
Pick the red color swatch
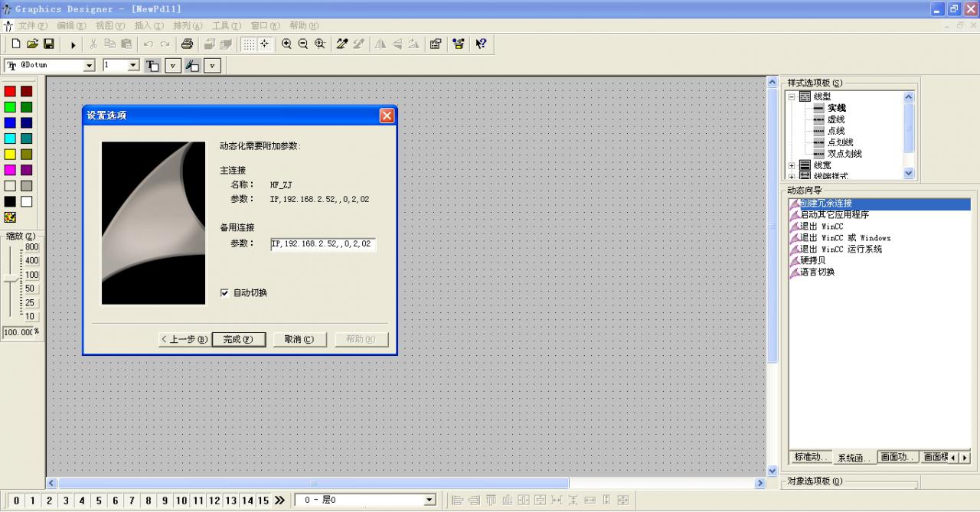pos(10,91)
